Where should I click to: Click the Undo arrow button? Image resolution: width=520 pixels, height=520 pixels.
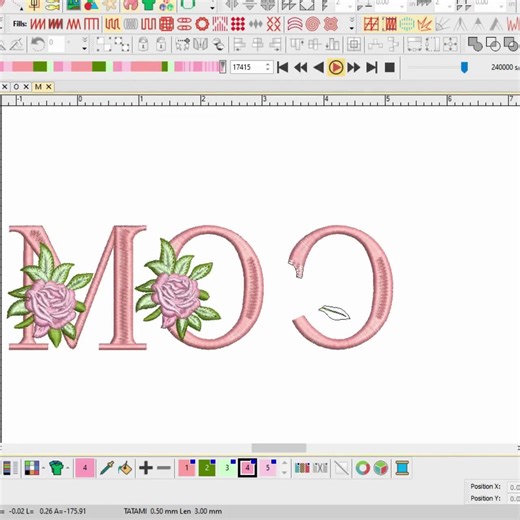coord(38,44)
